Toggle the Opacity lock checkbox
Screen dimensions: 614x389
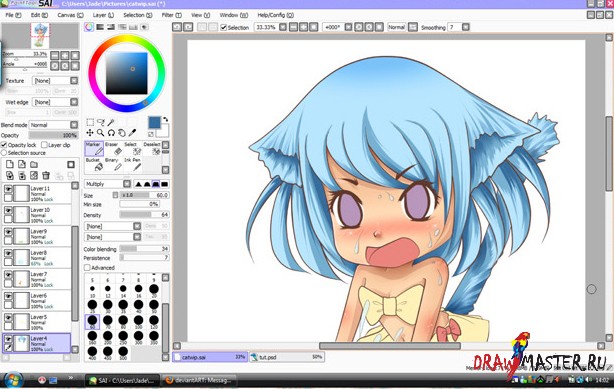pos(4,145)
